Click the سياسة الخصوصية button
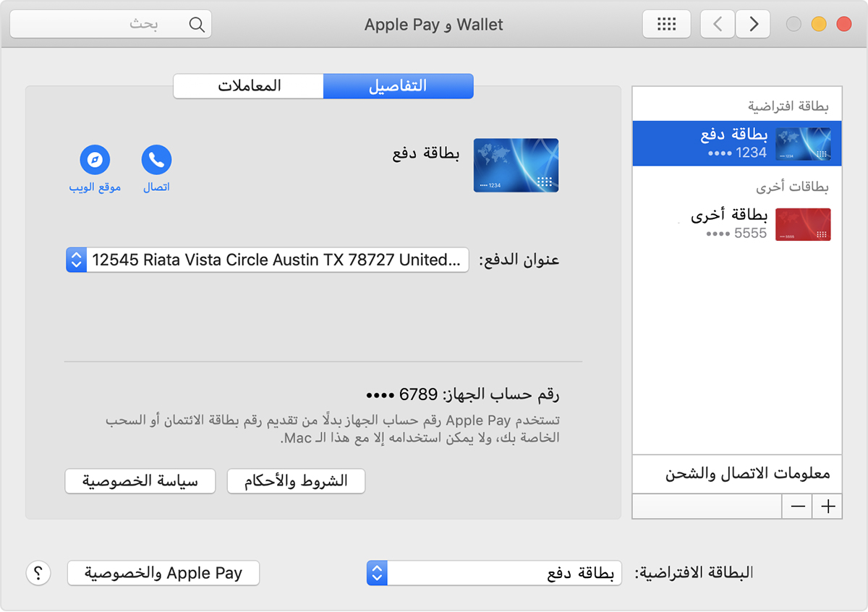This screenshot has width=868, height=612. point(140,481)
